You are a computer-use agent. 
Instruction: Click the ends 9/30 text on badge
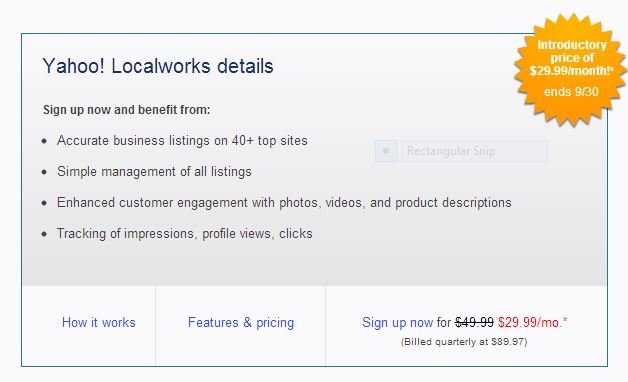[x=571, y=92]
